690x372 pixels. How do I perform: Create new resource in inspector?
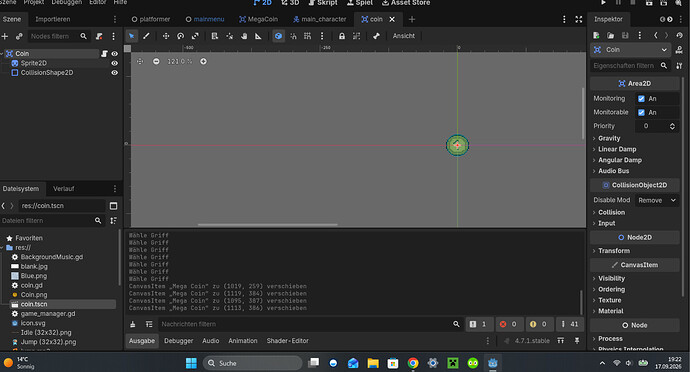tap(596, 35)
